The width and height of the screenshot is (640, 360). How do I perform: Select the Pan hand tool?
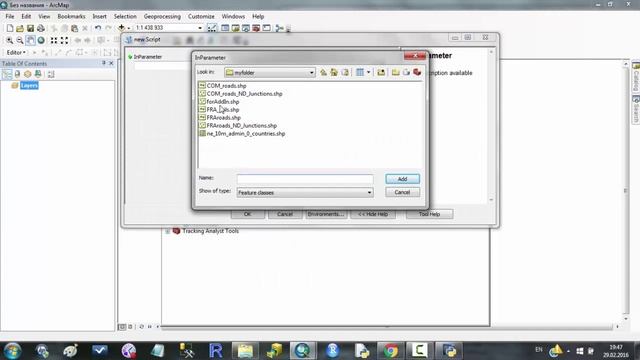[30, 40]
